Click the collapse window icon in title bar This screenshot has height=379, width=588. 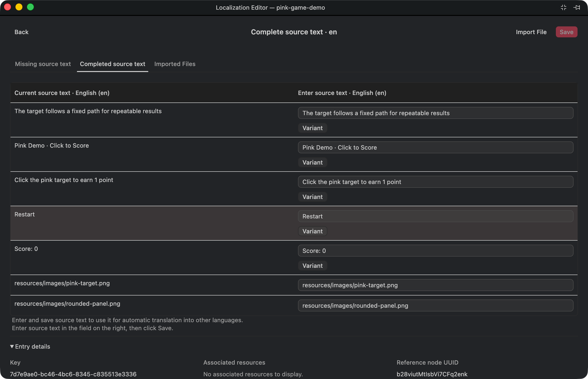[x=563, y=8]
